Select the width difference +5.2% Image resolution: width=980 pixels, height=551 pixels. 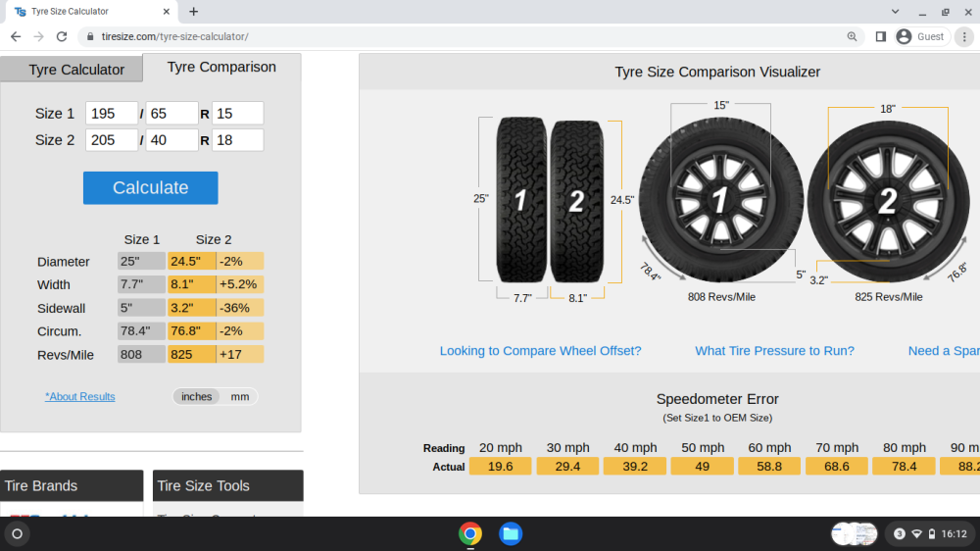pyautogui.click(x=240, y=284)
